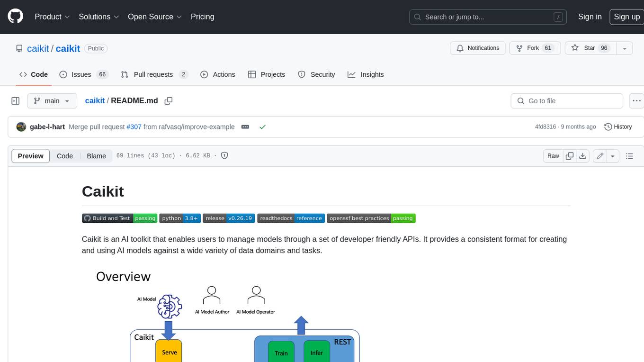Open the document outline list icon
644x362 pixels.
[x=629, y=156]
